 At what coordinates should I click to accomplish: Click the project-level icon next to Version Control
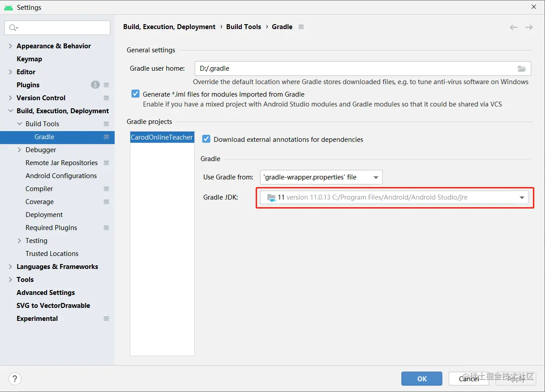pos(107,98)
